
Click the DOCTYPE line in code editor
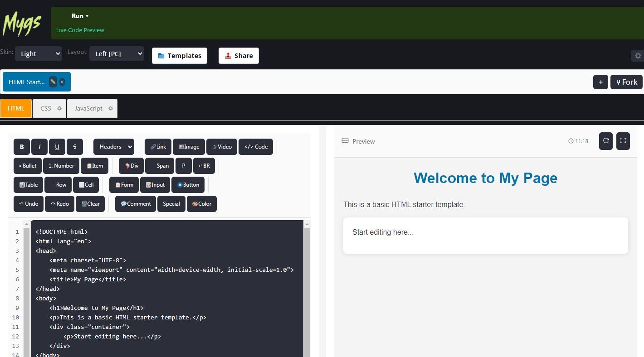(62, 232)
